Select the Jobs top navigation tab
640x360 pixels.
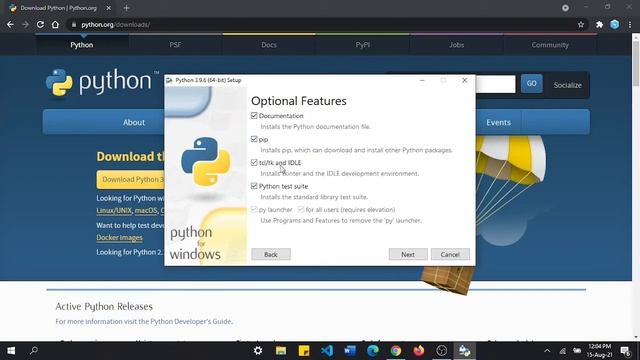[x=456, y=45]
